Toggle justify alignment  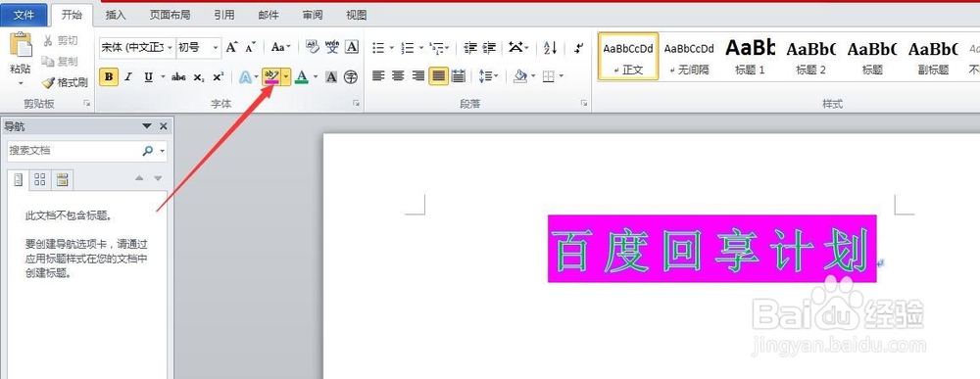click(439, 76)
